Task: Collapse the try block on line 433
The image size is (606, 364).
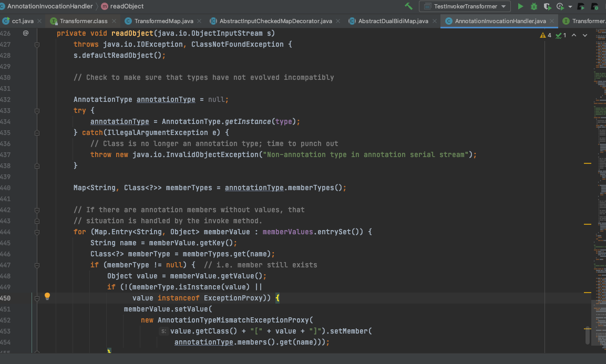Action: pos(37,111)
